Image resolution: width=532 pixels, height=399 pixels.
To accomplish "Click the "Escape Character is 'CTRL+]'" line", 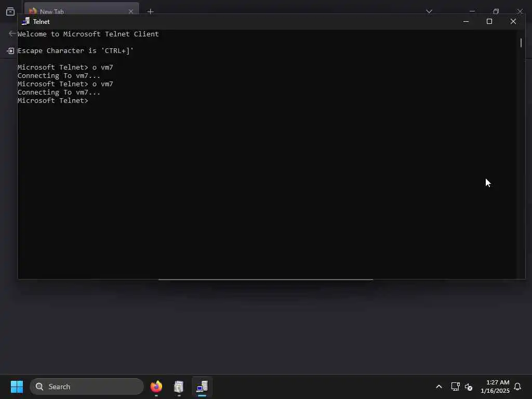I will (x=75, y=50).
